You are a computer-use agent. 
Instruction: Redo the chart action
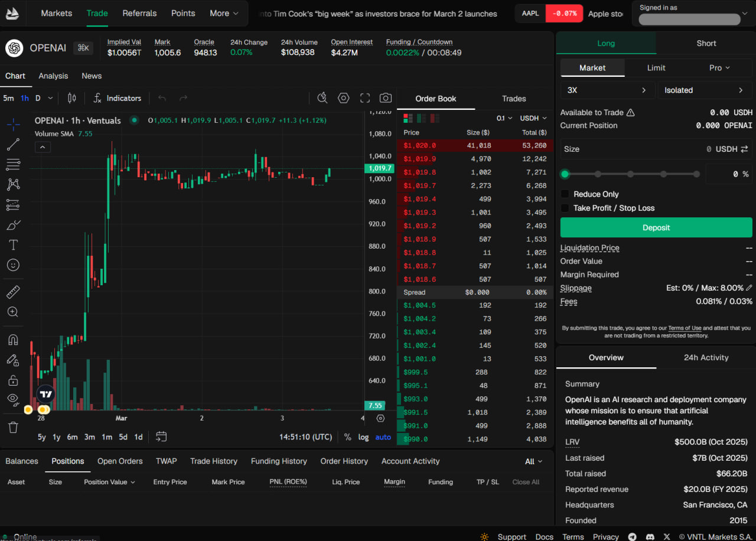coord(183,98)
